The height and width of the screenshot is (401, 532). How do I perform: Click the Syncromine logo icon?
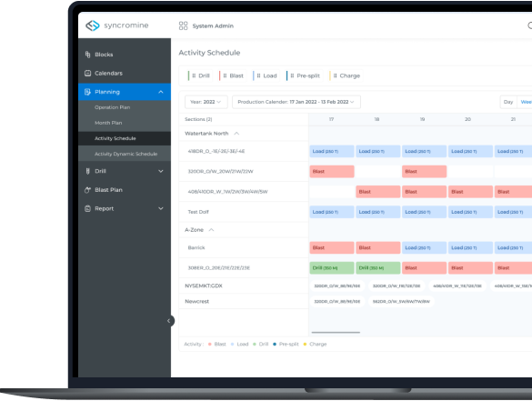point(92,25)
